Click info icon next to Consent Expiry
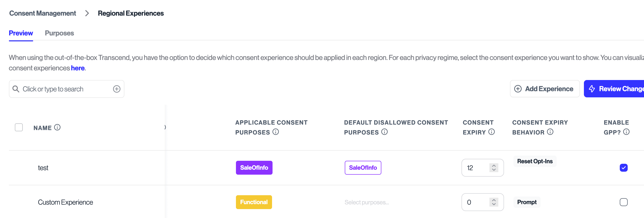The height and width of the screenshot is (218, 644). pos(491,132)
